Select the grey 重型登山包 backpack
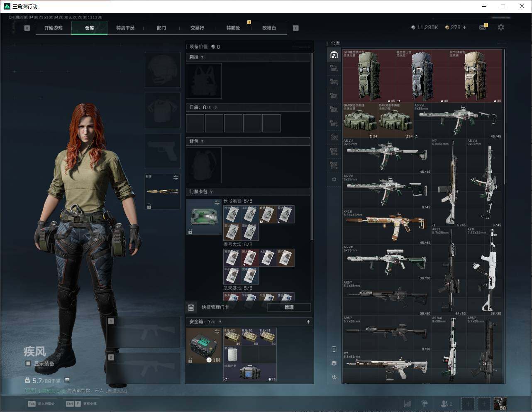 point(422,76)
